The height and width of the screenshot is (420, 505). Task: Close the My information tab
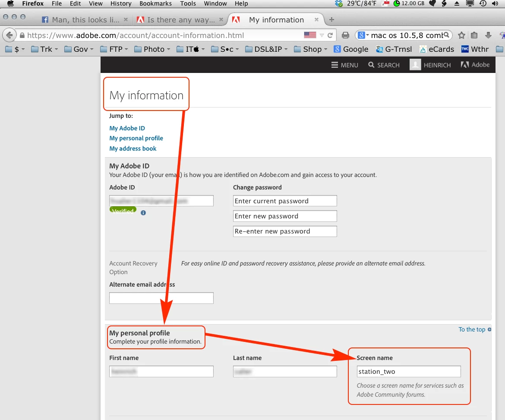point(316,20)
